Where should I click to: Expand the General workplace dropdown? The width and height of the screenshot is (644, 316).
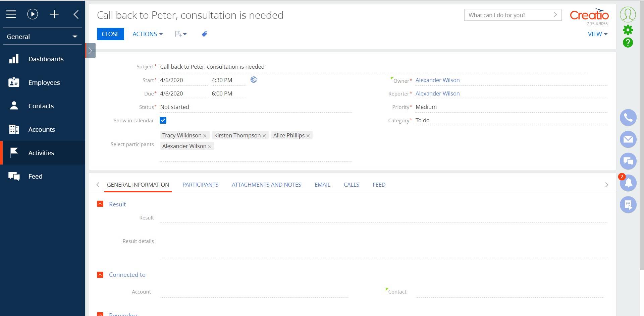[42, 37]
